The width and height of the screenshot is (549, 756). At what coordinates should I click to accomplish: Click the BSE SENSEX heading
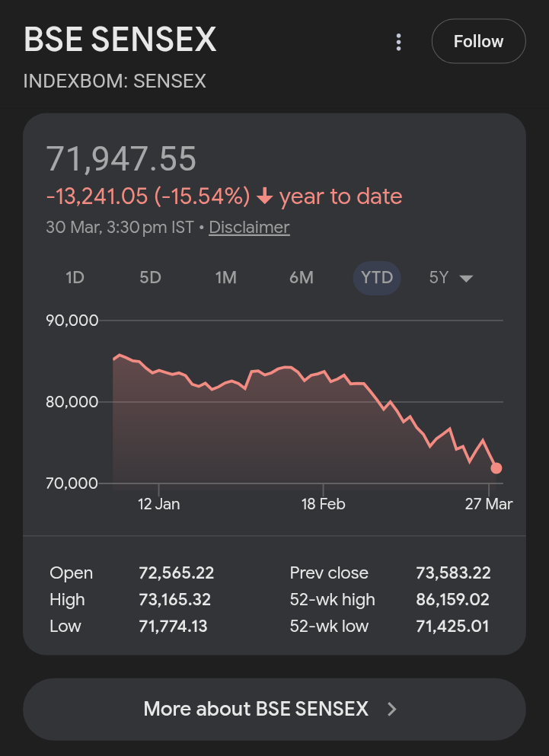[120, 40]
